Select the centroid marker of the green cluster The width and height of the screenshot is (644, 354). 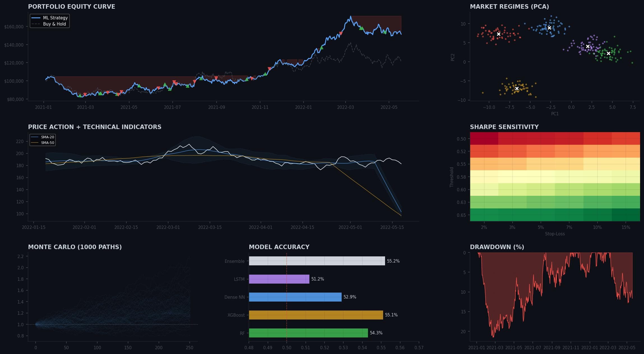point(608,53)
